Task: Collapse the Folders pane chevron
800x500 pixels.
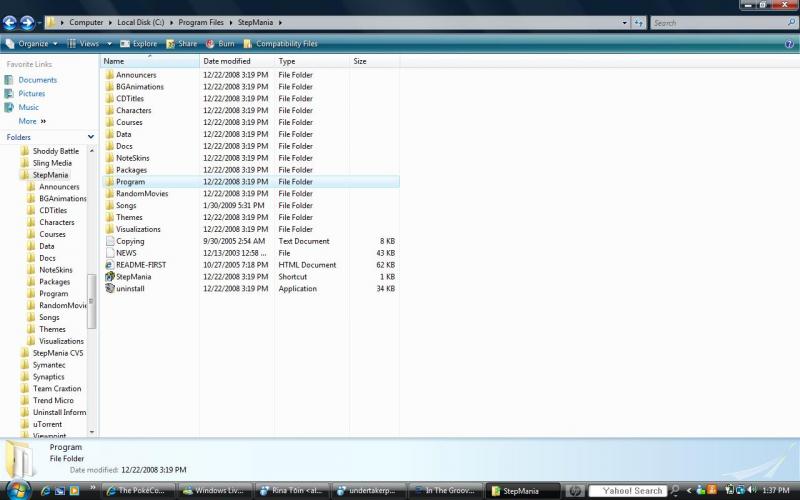Action: pos(91,137)
